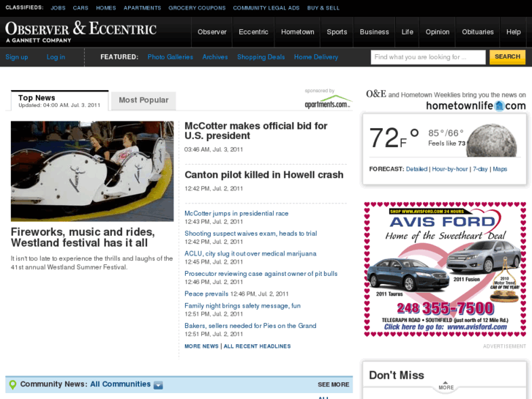Open Shopping Deals featured link
The width and height of the screenshot is (532, 399).
pos(261,57)
